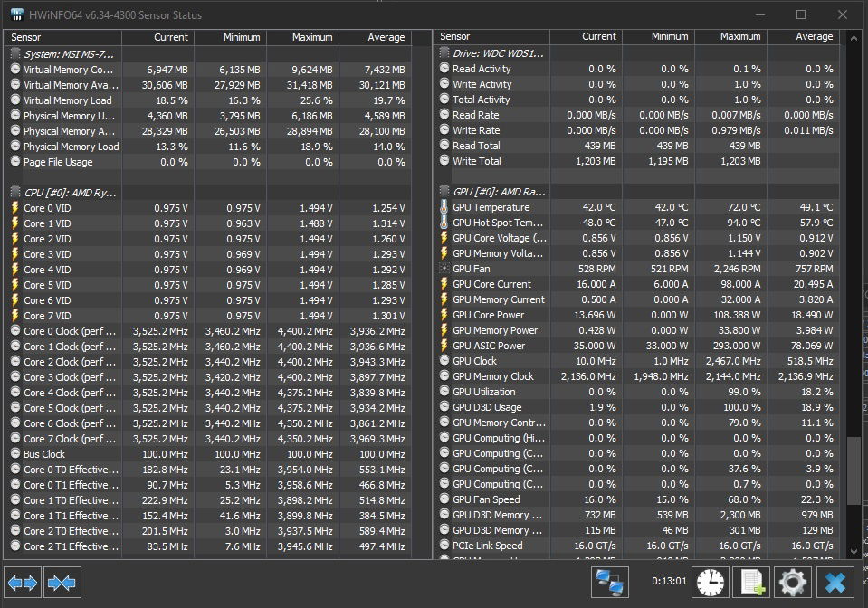Click the vertical scrollbar up arrow
Image resolution: width=868 pixels, height=608 pixels.
(x=854, y=37)
